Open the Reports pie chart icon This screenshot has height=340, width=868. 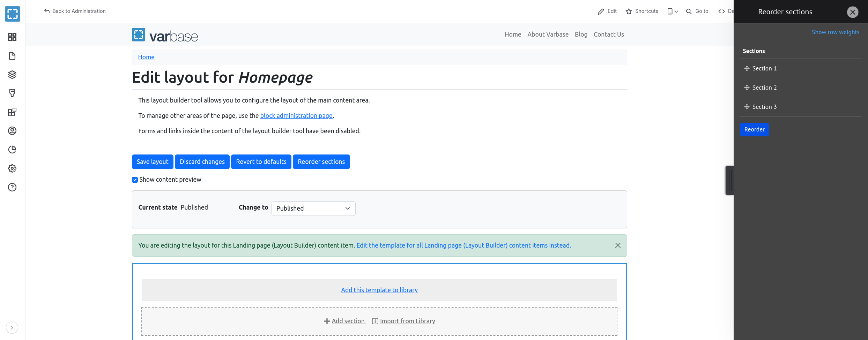(12, 150)
